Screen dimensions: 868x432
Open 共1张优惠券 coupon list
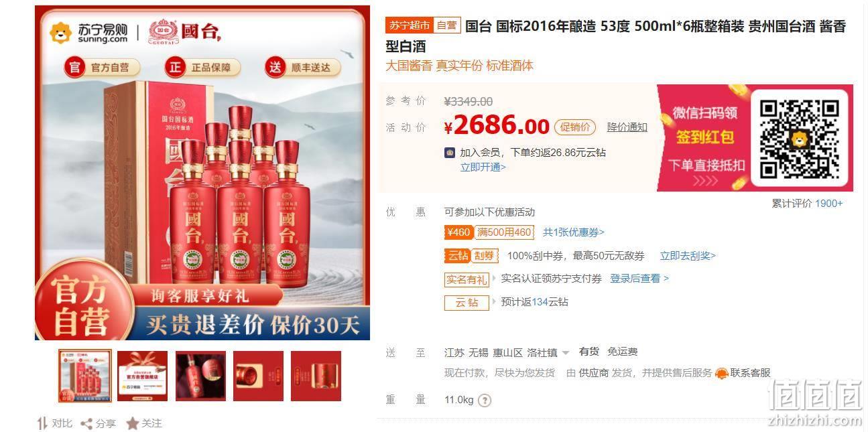click(573, 232)
